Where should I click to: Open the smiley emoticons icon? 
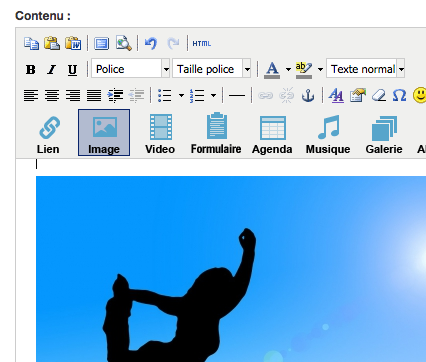point(419,96)
